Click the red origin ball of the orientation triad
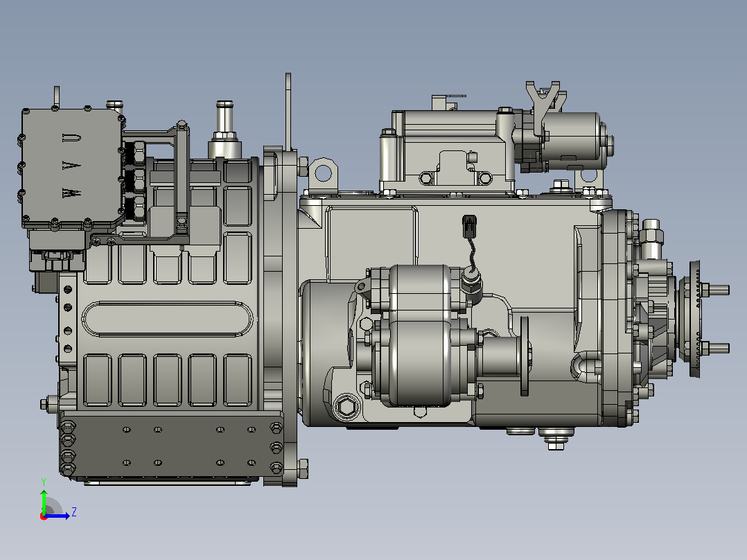 pos(44,516)
